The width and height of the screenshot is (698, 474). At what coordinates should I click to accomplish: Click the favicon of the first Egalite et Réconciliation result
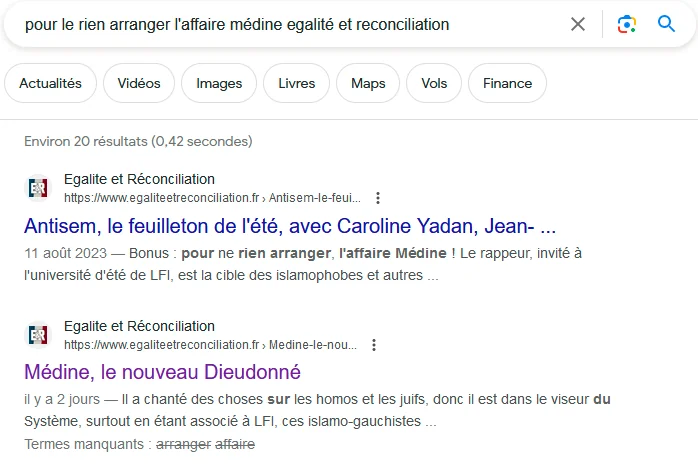[x=38, y=188]
